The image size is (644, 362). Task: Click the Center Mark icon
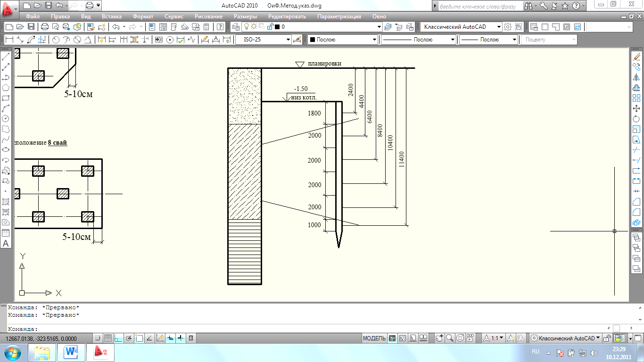click(170, 40)
